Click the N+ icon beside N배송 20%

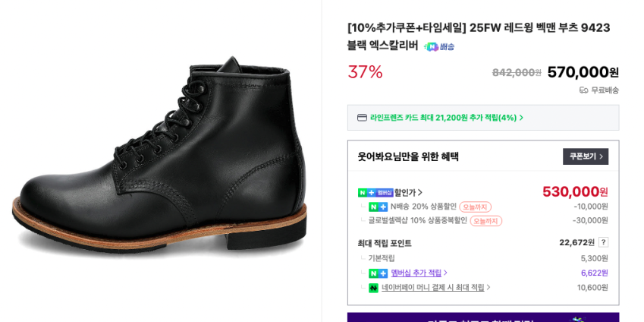tap(378, 207)
